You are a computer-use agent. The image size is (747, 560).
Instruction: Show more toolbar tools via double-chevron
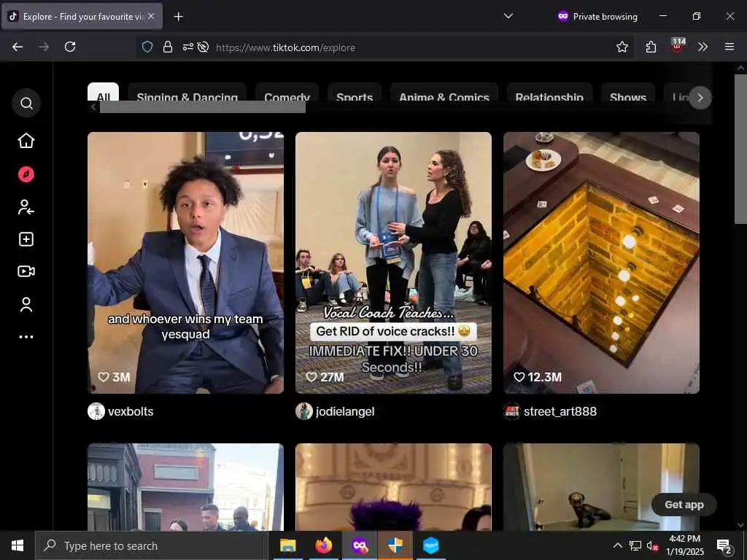[703, 47]
